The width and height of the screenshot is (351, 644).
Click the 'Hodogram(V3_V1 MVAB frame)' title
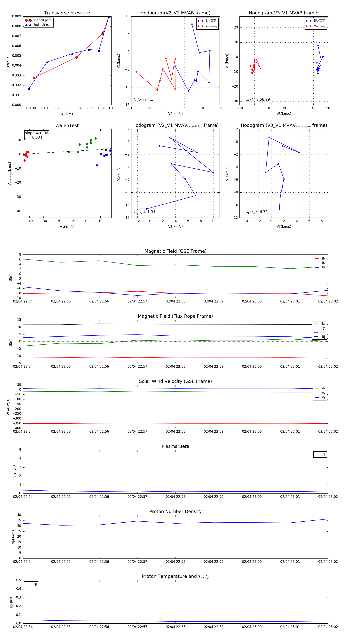[x=284, y=13]
